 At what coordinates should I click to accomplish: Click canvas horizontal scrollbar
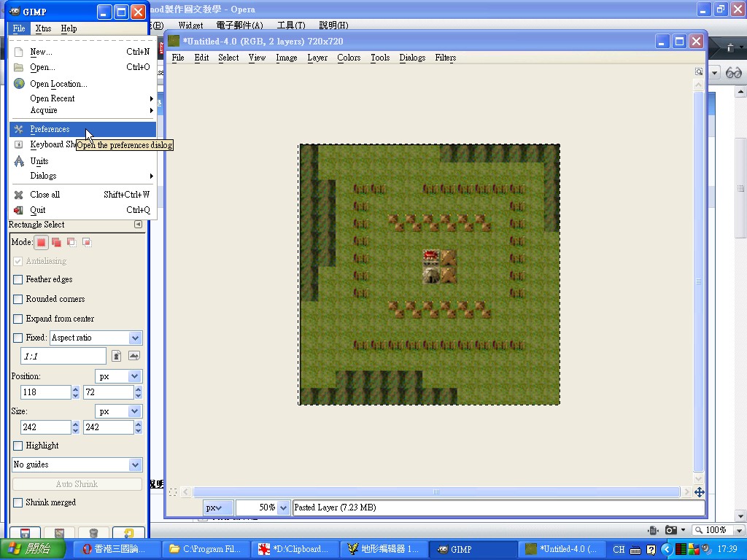click(436, 492)
